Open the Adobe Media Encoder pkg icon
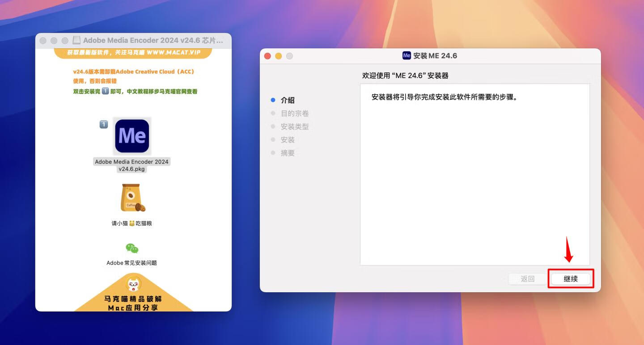Image resolution: width=644 pixels, height=345 pixels. [x=132, y=136]
